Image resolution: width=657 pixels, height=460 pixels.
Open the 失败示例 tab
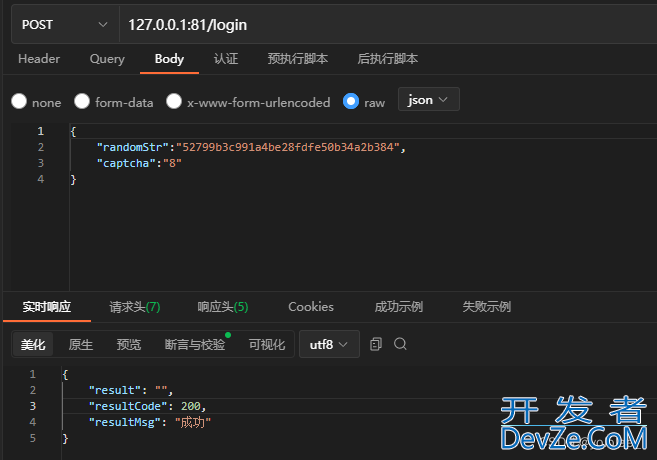[487, 307]
